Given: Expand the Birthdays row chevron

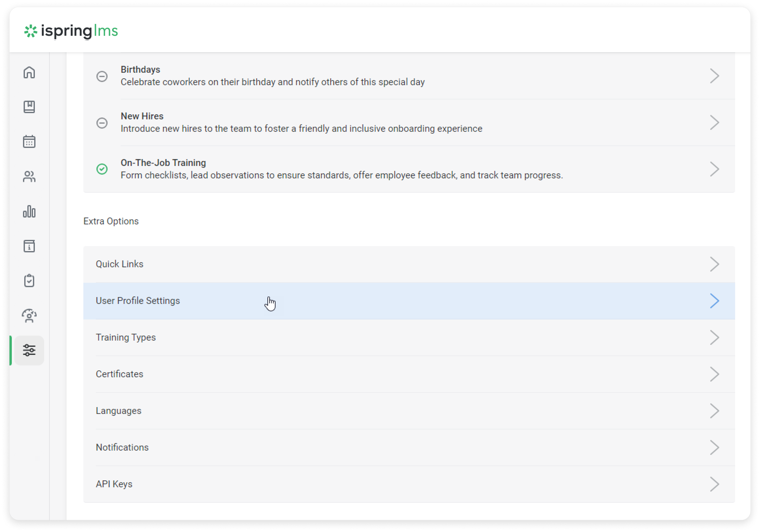Looking at the screenshot, I should (714, 76).
